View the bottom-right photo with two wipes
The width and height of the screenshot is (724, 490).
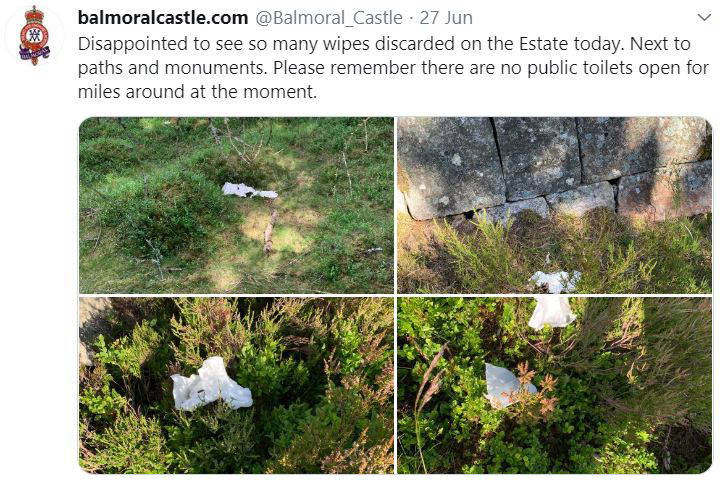pyautogui.click(x=555, y=385)
